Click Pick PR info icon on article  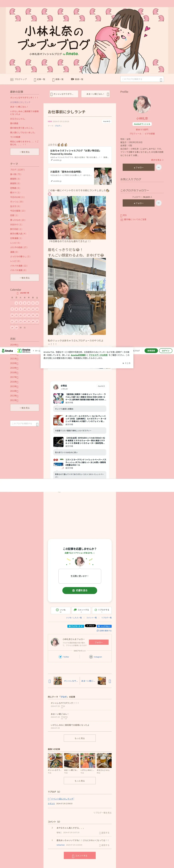(107, 121)
